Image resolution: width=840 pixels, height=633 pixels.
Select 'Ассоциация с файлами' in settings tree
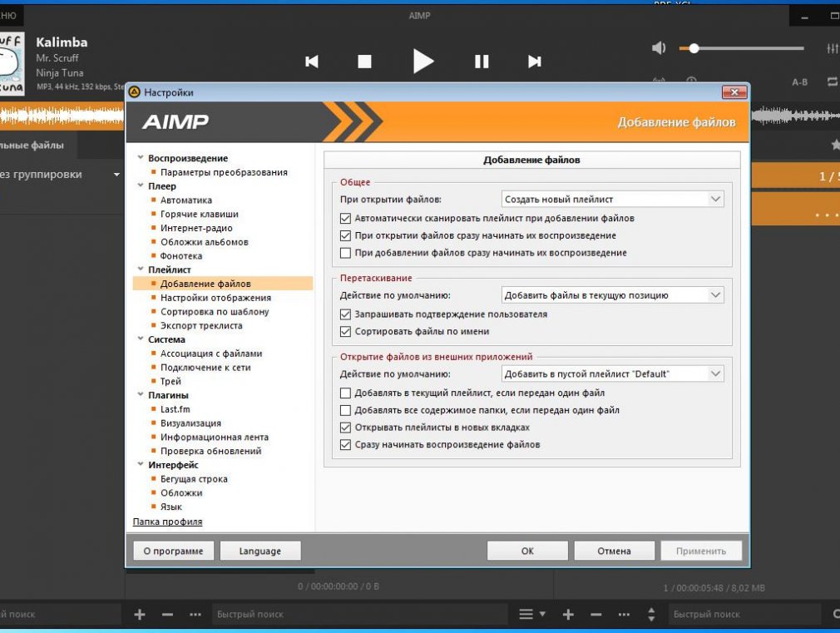(211, 354)
